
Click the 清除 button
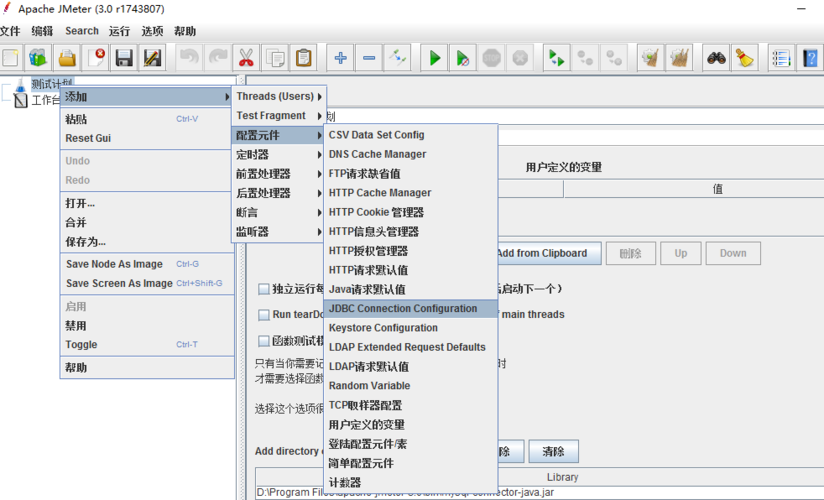(553, 451)
